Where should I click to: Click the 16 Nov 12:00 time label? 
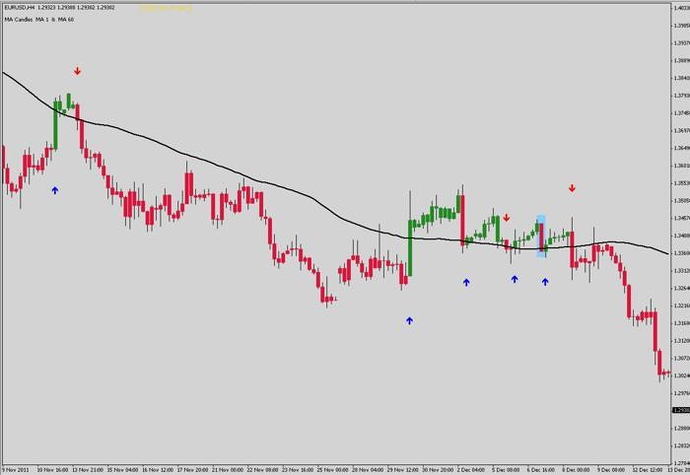tap(158, 469)
